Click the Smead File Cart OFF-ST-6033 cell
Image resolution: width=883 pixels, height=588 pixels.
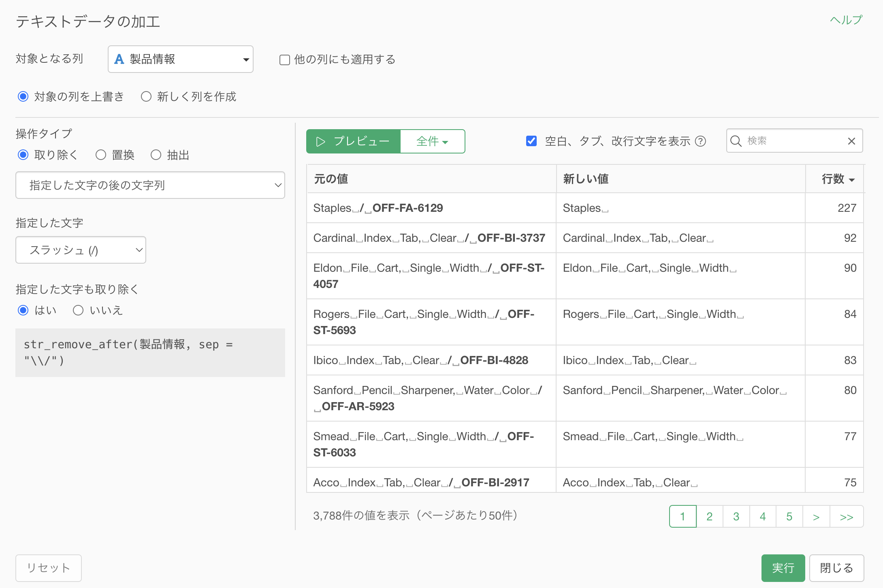point(431,444)
